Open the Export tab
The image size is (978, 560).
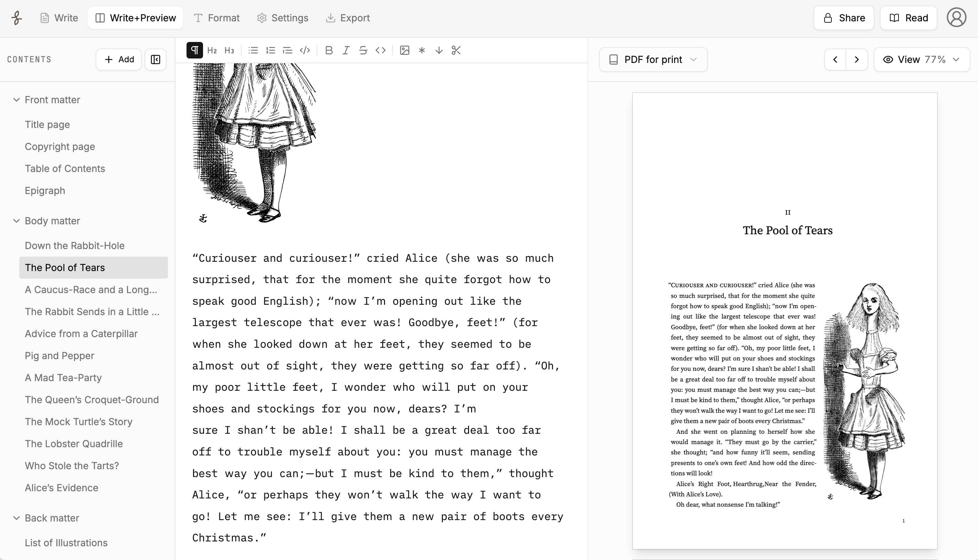[x=348, y=18]
